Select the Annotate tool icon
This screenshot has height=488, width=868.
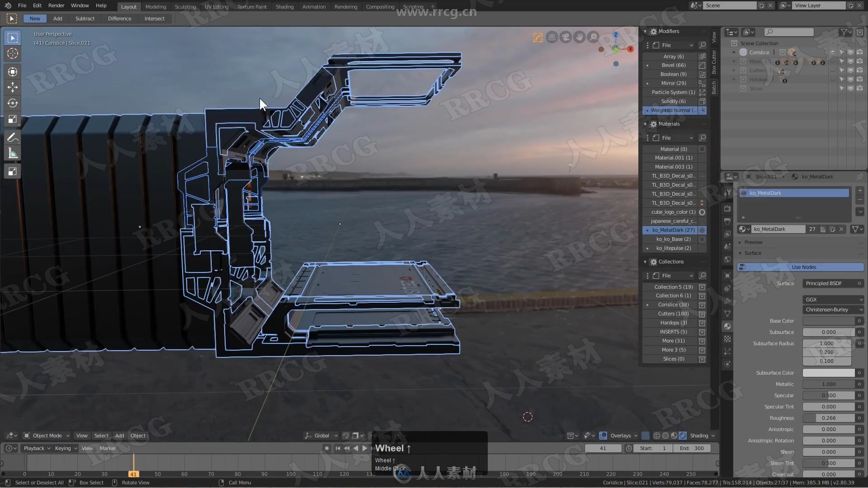pos(13,138)
